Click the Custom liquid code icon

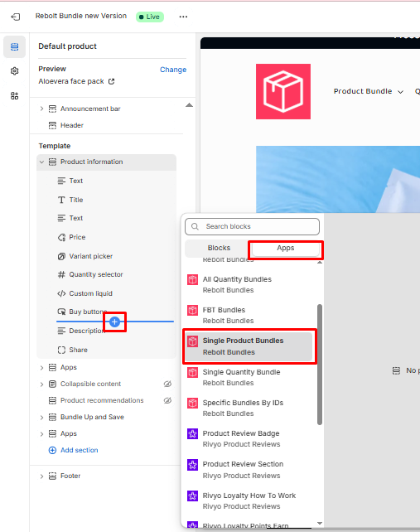tap(61, 293)
